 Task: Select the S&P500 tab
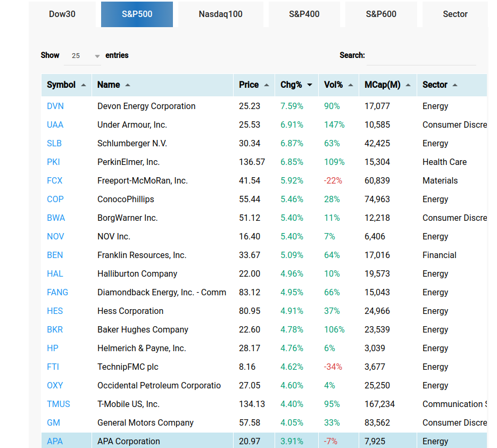coord(137,14)
